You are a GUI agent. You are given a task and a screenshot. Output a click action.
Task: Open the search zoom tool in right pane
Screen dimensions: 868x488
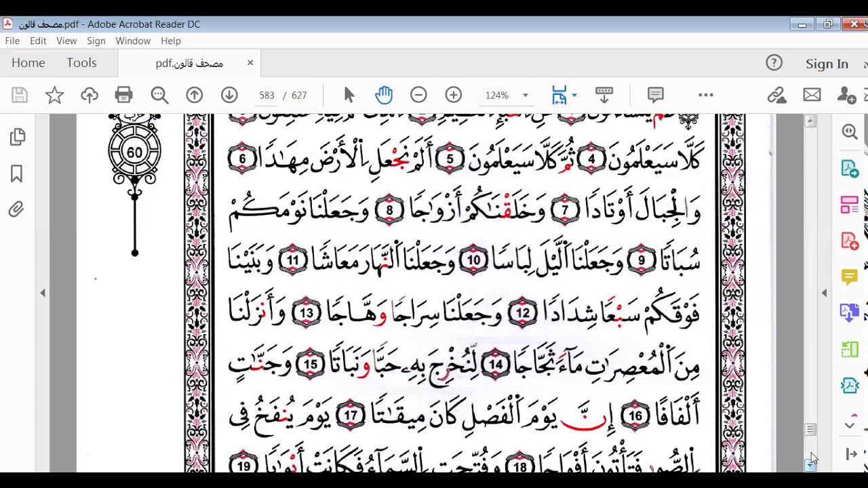850,131
